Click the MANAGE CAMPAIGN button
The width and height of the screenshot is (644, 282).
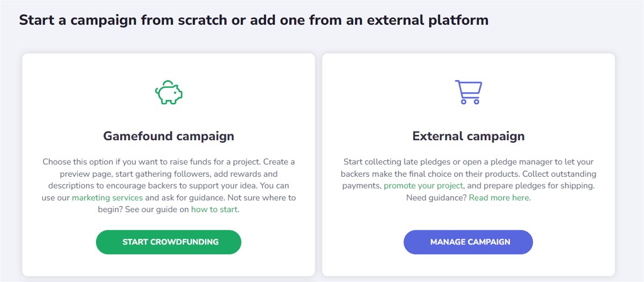pyautogui.click(x=468, y=242)
